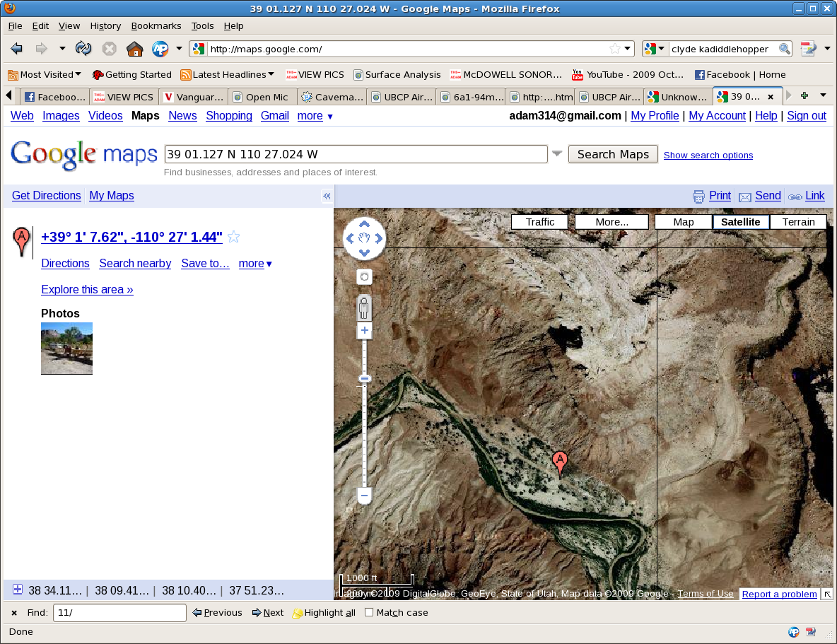This screenshot has height=644, width=837.
Task: Switch the map to Terrain view
Action: point(798,222)
